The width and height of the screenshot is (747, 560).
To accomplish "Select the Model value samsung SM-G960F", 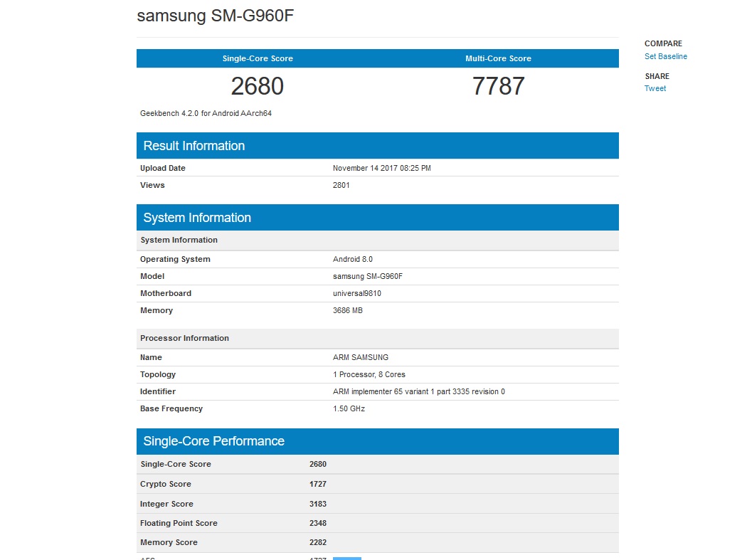I will 368,276.
